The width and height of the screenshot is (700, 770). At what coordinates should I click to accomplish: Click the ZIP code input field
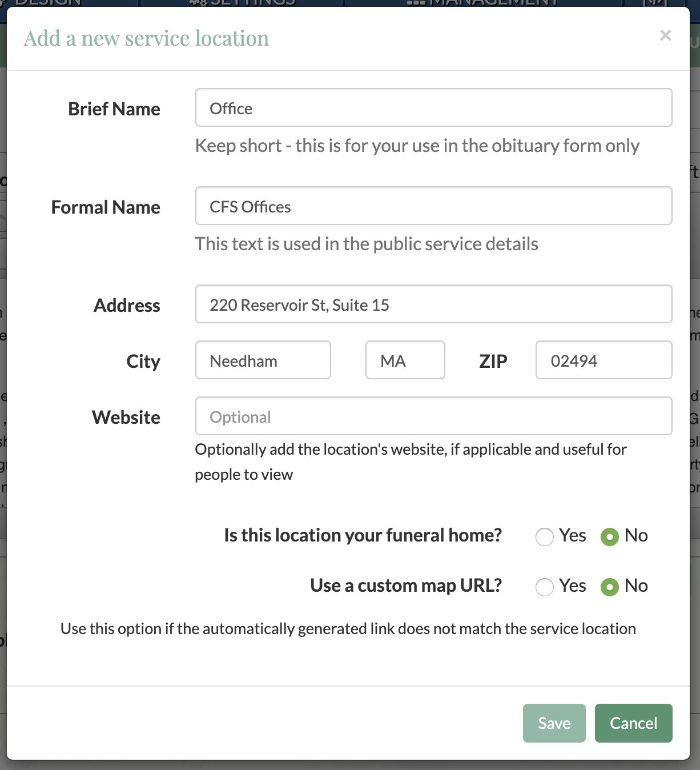pyautogui.click(x=604, y=360)
